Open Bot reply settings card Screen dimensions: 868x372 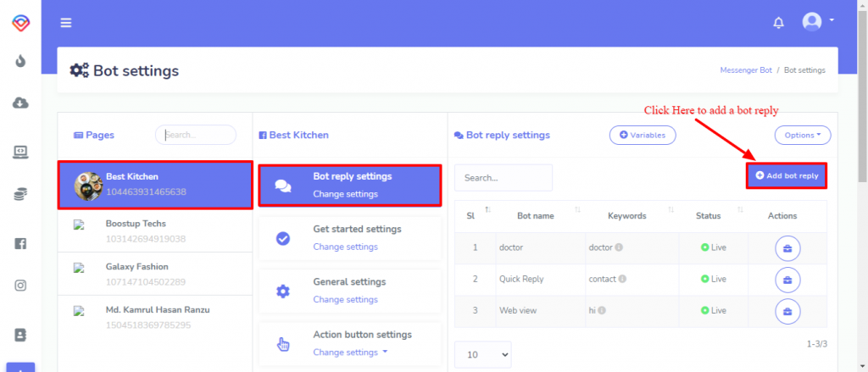click(x=350, y=186)
